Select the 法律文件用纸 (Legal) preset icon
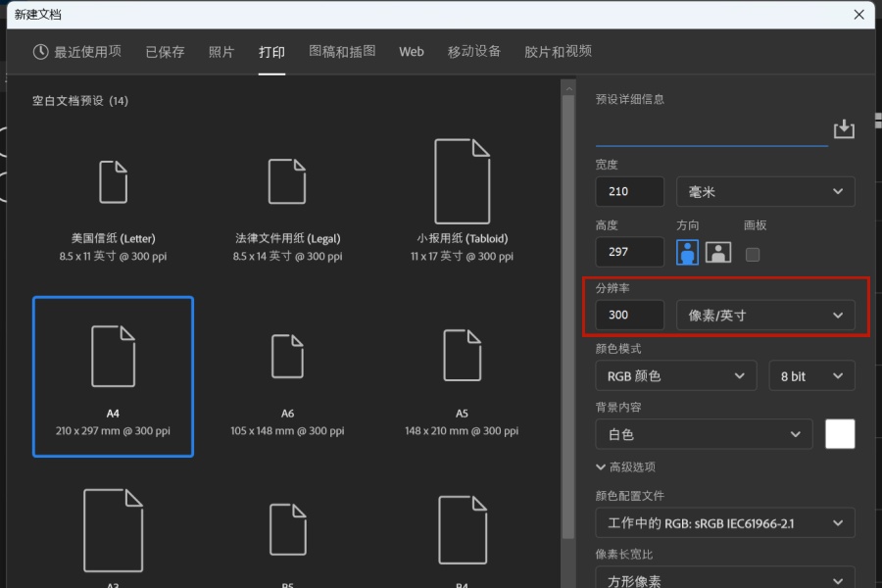This screenshot has height=588, width=882. point(287,181)
